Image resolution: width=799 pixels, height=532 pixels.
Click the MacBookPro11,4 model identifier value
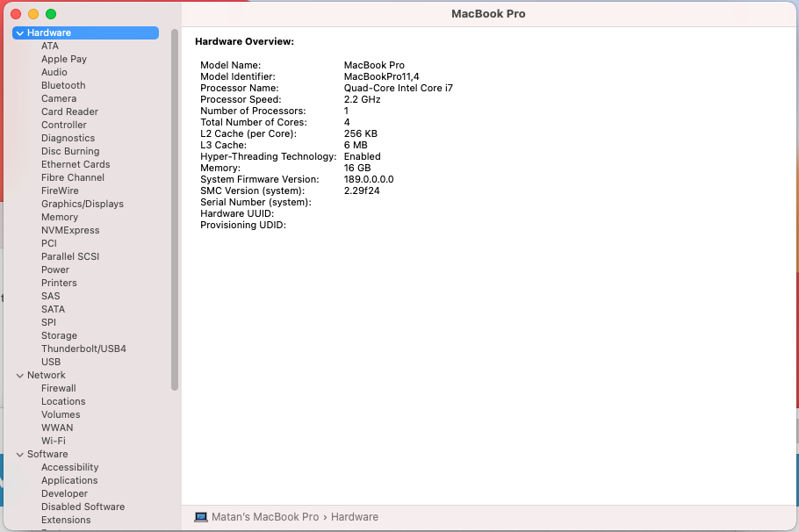coord(382,77)
